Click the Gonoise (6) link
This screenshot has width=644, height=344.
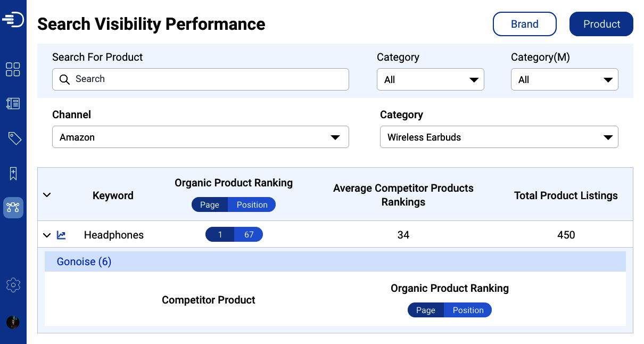click(x=84, y=261)
